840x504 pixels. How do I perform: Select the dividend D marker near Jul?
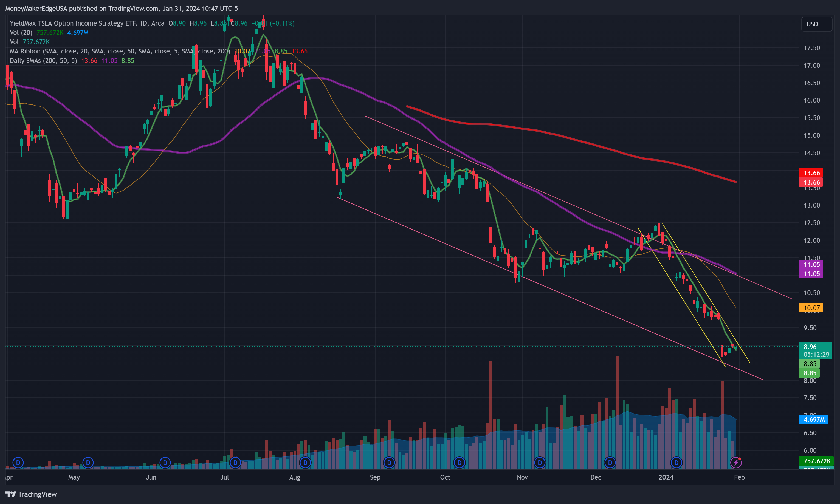(235, 463)
